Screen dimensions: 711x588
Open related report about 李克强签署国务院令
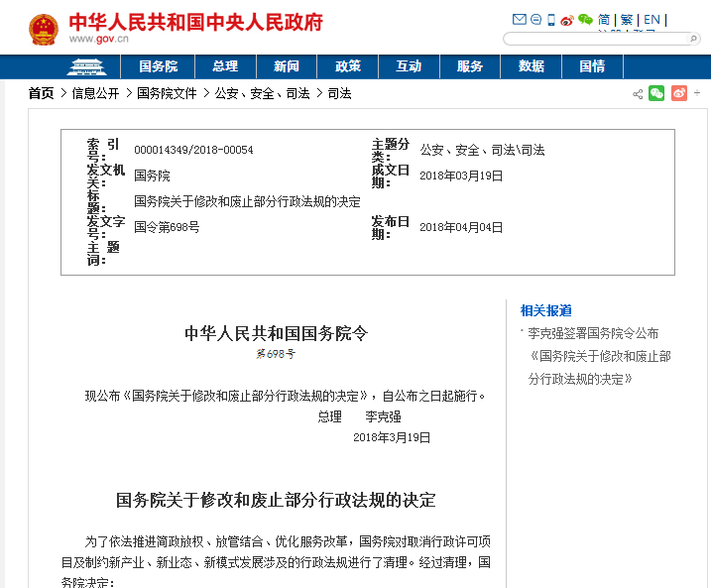(x=593, y=333)
